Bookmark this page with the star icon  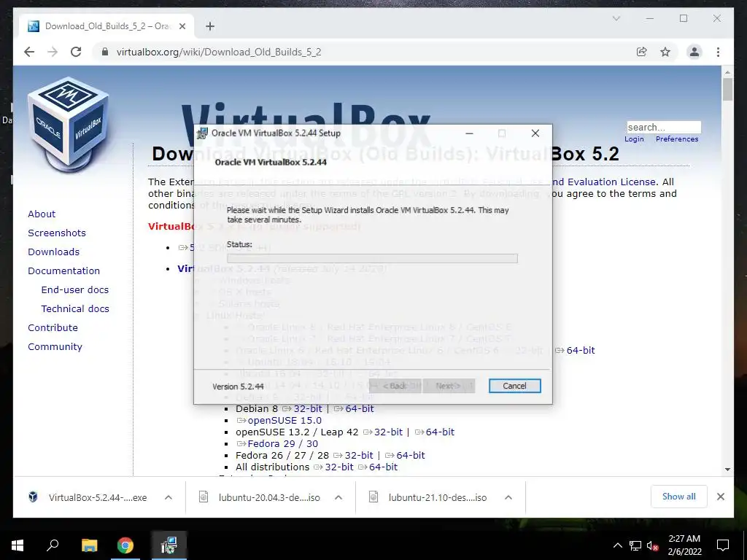click(665, 52)
